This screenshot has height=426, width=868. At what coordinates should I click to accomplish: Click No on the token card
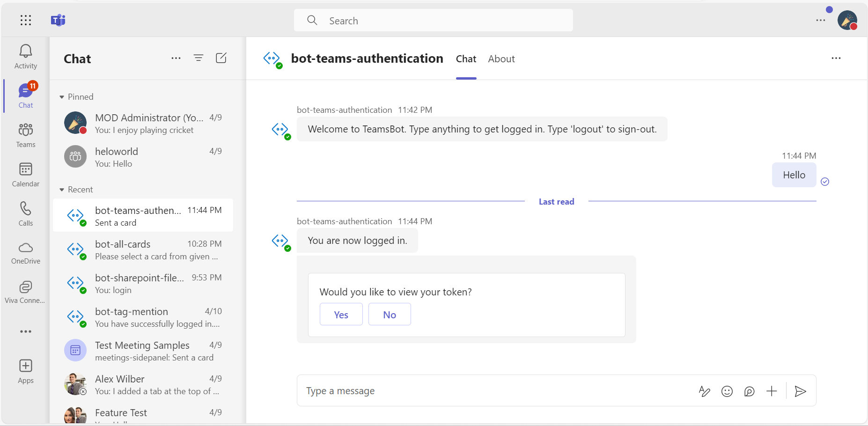(x=390, y=314)
